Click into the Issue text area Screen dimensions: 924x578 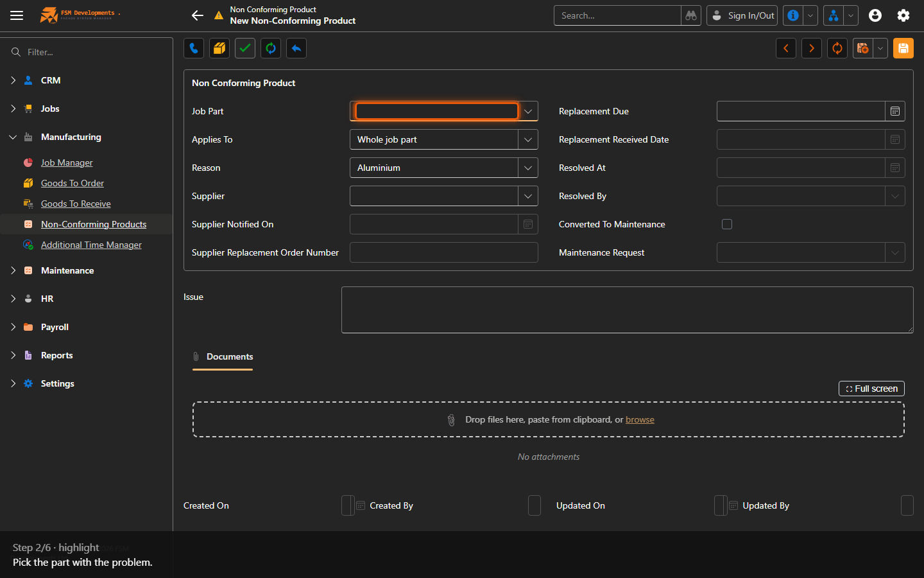[627, 310]
